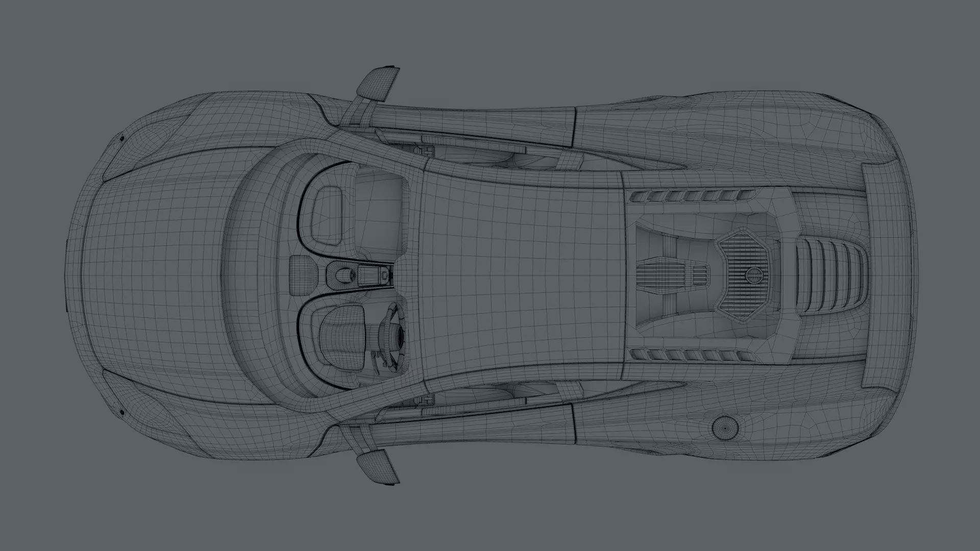This screenshot has height=551, width=980.
Task: Click the hexagonal engine cover grille
Action: click(x=745, y=274)
